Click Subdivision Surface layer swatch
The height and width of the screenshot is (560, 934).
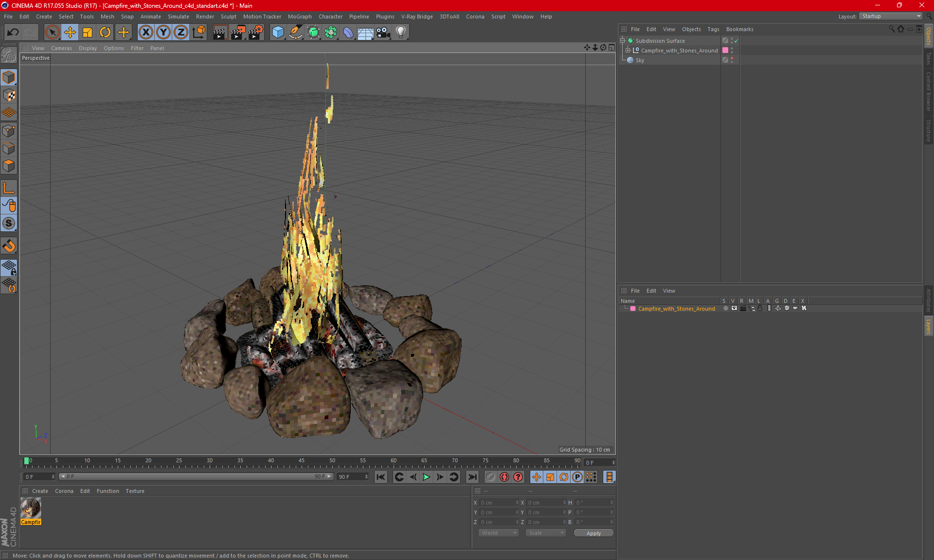tap(725, 40)
